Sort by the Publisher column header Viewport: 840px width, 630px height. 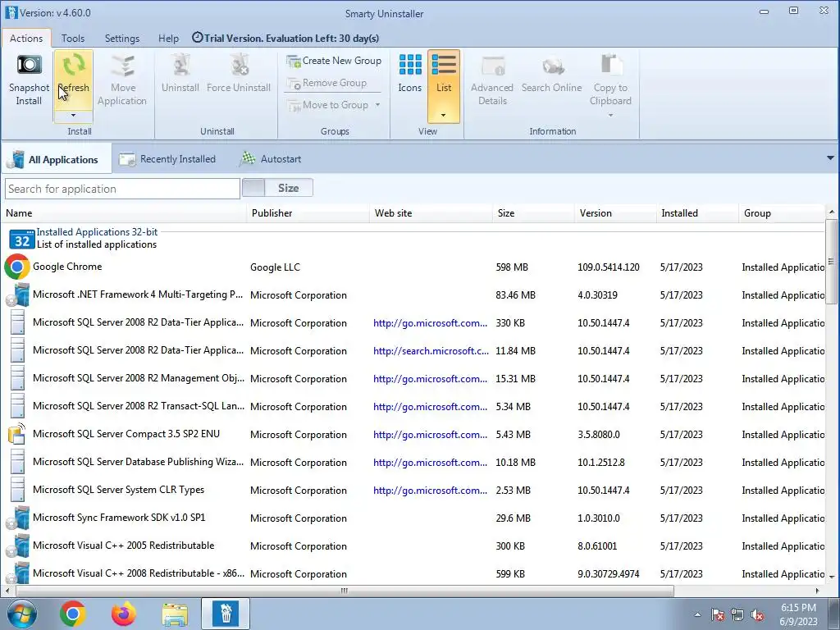308,213
